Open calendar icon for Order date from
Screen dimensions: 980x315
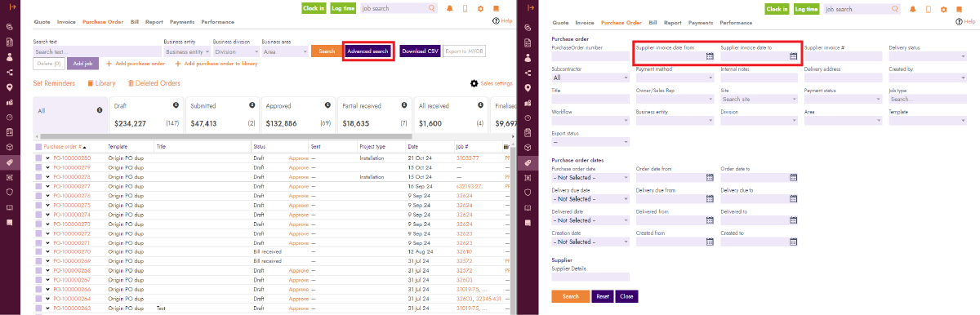(710, 177)
